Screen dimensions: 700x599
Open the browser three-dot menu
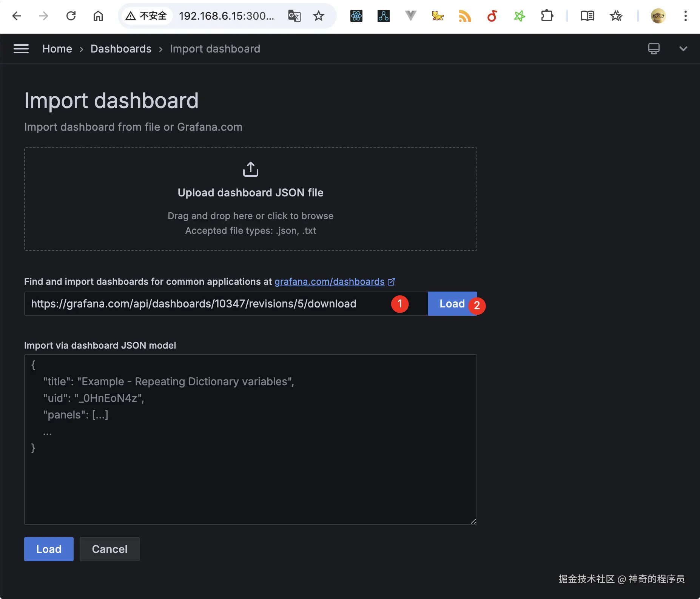click(686, 16)
